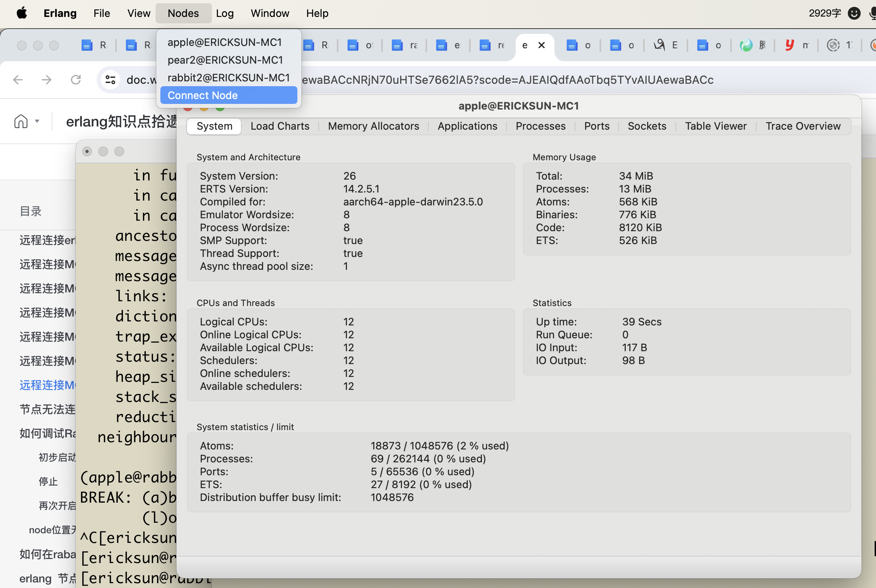Switch to the Ports tab
The image size is (876, 588).
597,126
